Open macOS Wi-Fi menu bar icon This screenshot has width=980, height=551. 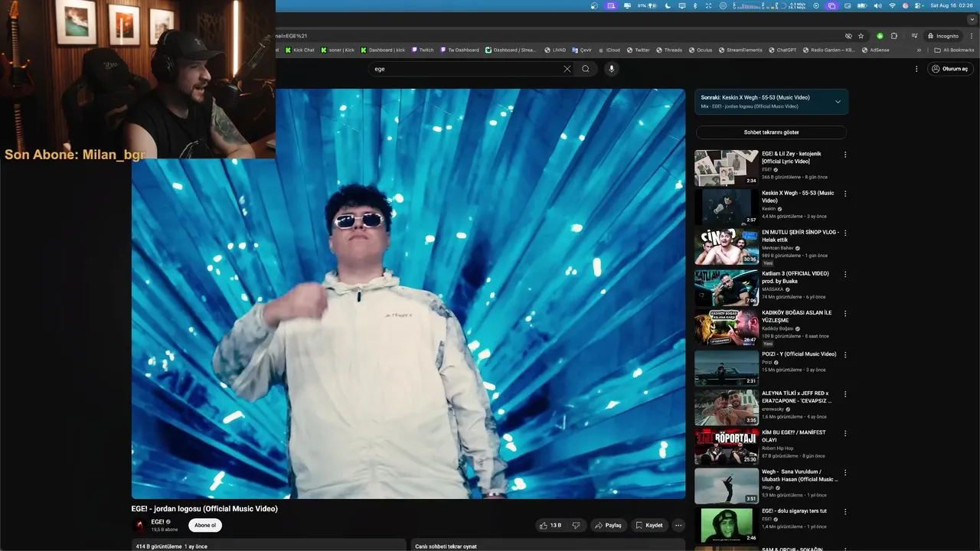click(x=892, y=5)
